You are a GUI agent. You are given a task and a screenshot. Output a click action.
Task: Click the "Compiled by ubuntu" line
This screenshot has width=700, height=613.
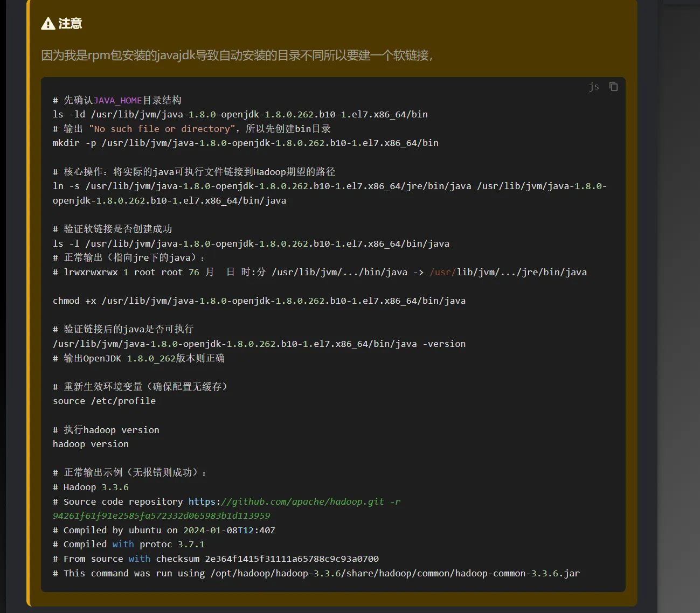[x=164, y=530]
